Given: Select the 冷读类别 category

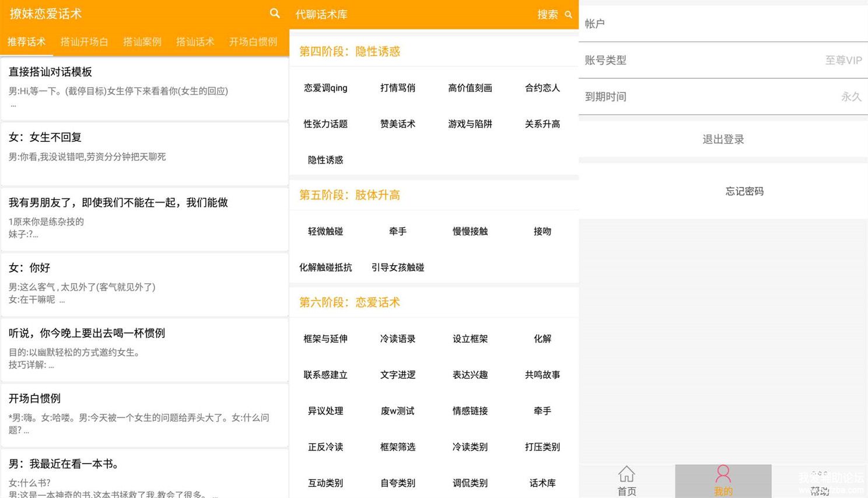Looking at the screenshot, I should [x=470, y=447].
